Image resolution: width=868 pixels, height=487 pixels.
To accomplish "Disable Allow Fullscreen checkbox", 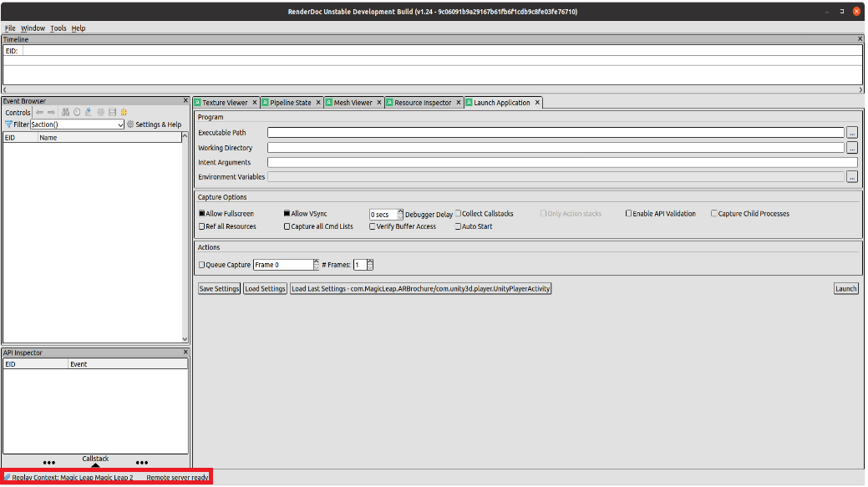I will point(201,214).
